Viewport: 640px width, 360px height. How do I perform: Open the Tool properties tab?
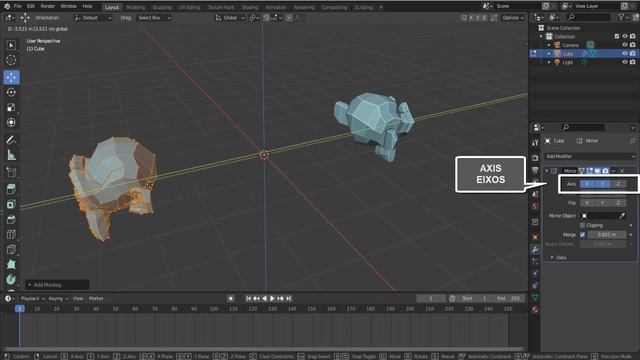click(535, 142)
